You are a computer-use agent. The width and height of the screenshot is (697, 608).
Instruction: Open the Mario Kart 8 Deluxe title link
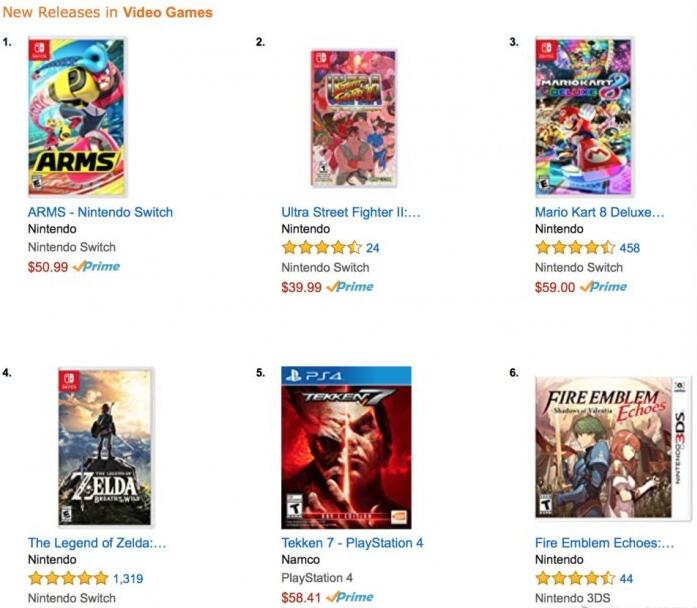click(599, 212)
